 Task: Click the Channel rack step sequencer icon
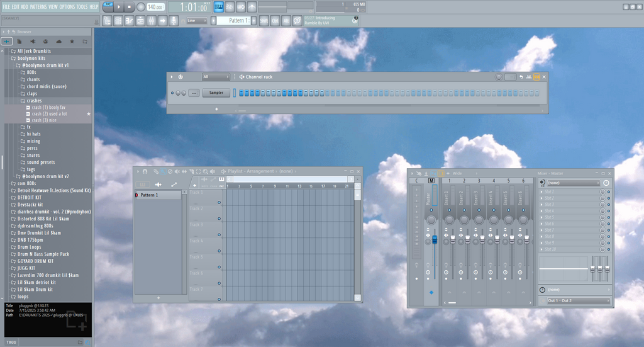tap(536, 77)
